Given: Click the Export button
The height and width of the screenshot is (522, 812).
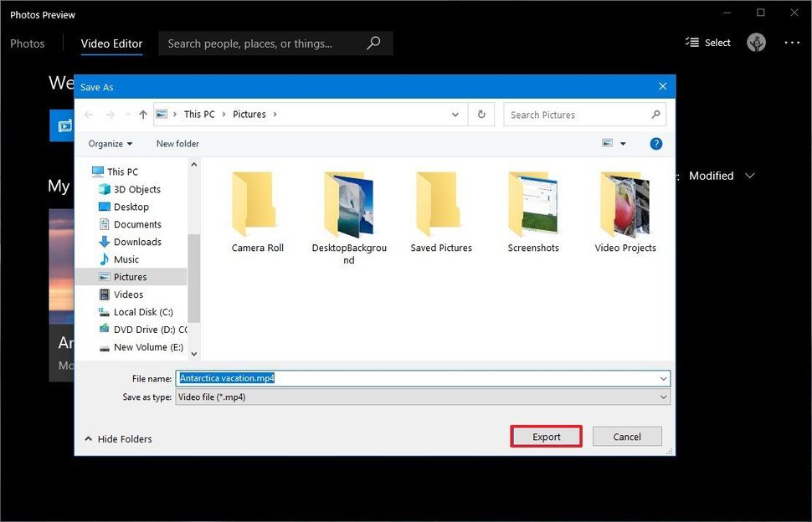Looking at the screenshot, I should [546, 436].
